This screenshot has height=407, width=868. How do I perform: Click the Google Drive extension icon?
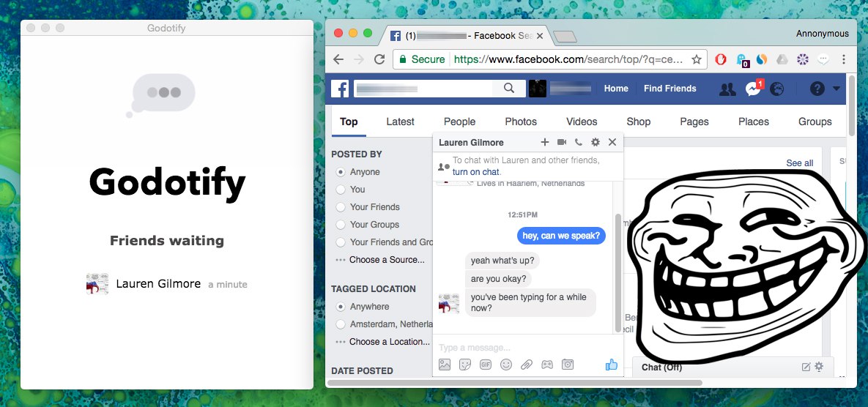coord(782,59)
